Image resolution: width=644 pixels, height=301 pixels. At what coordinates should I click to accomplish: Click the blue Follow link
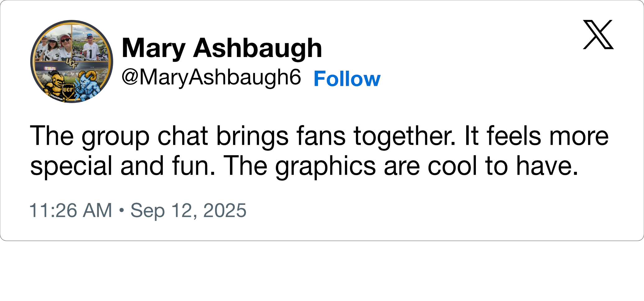[x=347, y=79]
